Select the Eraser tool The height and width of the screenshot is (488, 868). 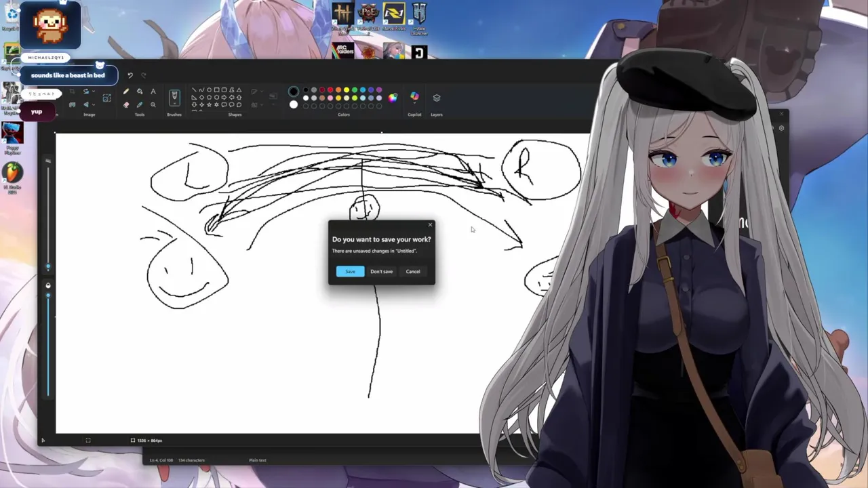(x=126, y=104)
